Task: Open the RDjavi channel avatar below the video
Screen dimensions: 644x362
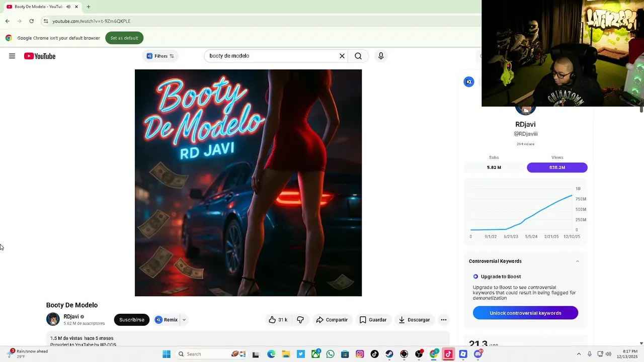Action: [53, 319]
